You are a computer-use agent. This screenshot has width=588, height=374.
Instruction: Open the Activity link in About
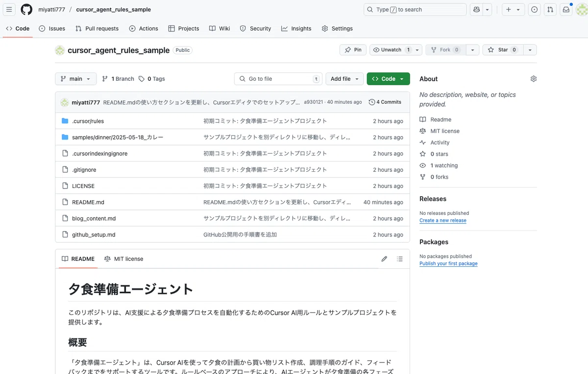click(x=435, y=142)
